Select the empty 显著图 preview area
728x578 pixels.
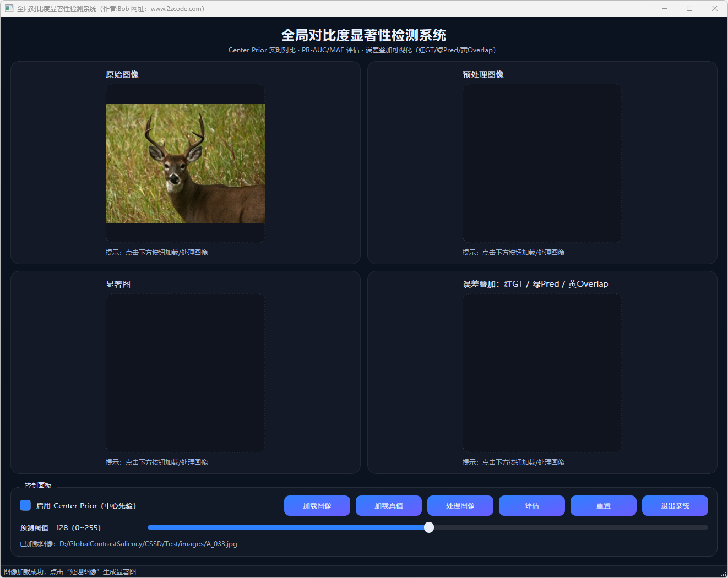[185, 373]
